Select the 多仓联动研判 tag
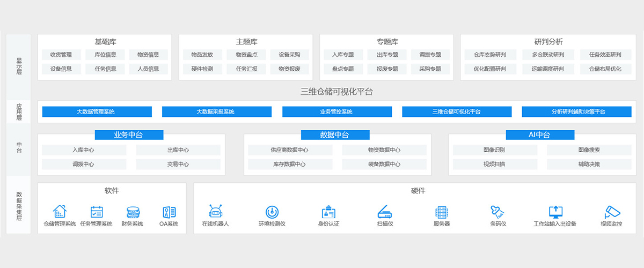The width and height of the screenshot is (644, 268). click(548, 55)
